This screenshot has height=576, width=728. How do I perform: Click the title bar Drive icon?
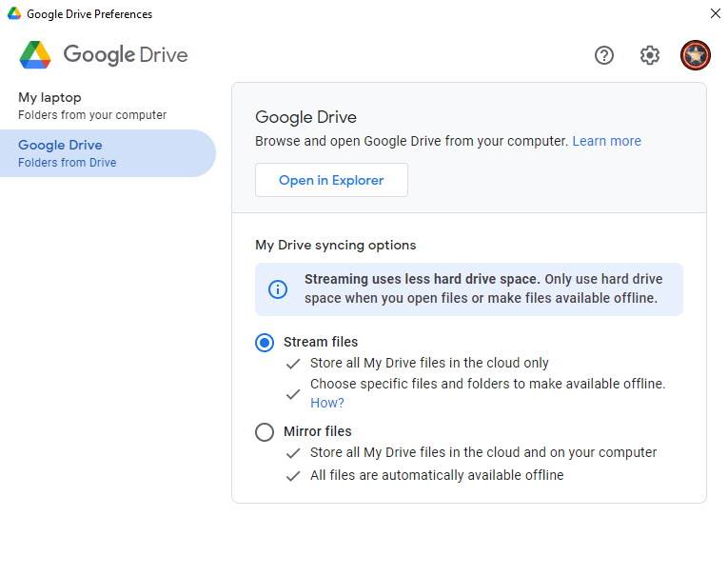click(14, 14)
